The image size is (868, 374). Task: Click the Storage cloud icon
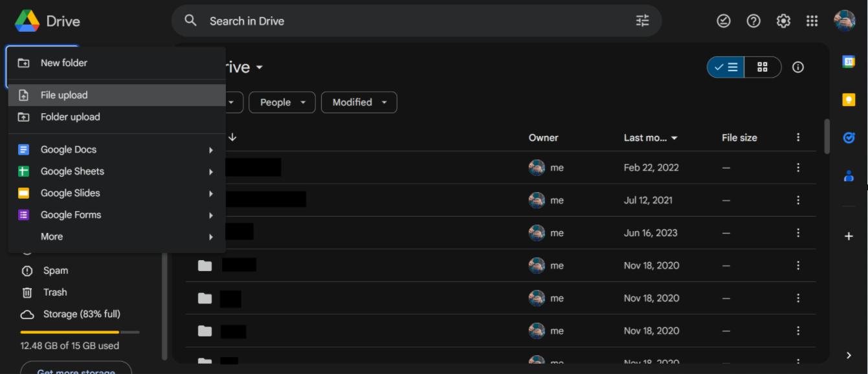(27, 314)
